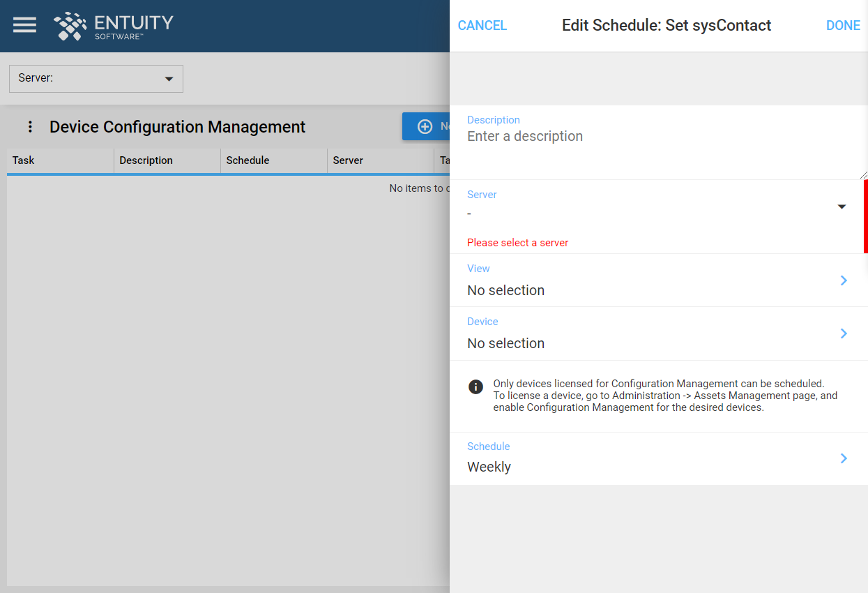
Task: Click the Please select a server warning
Action: (x=517, y=242)
